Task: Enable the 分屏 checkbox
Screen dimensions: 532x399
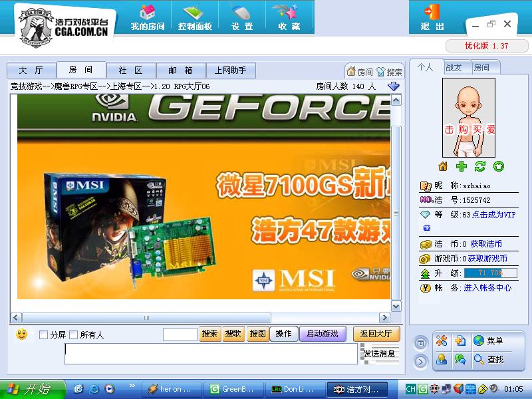Action: 43,335
